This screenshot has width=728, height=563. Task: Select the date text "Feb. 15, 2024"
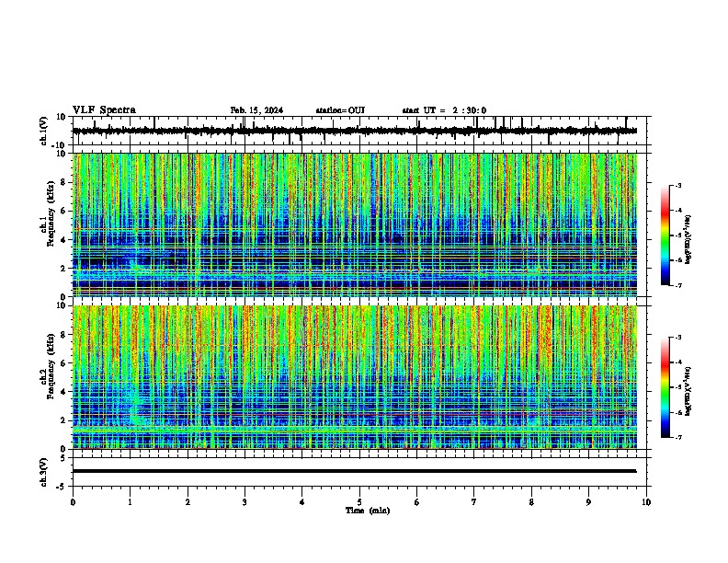(x=256, y=110)
